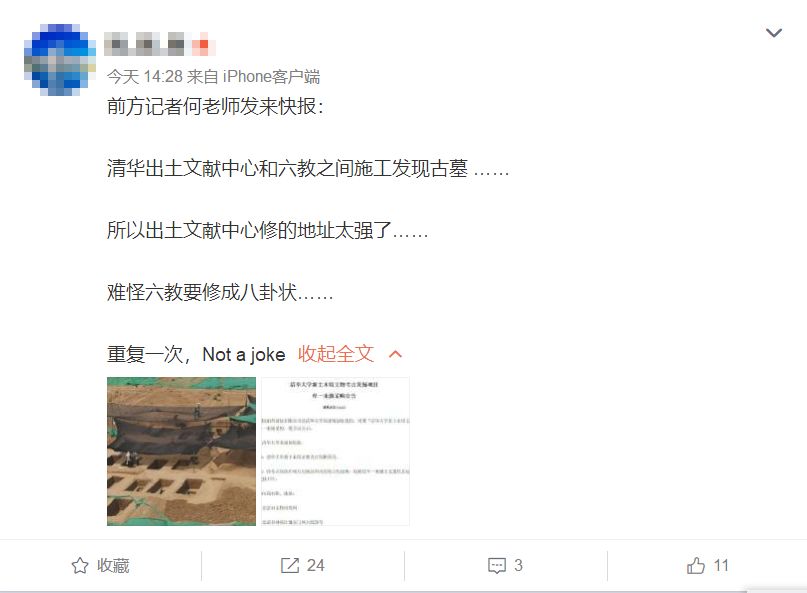Click the like count 11
The image size is (807, 593).
721,565
